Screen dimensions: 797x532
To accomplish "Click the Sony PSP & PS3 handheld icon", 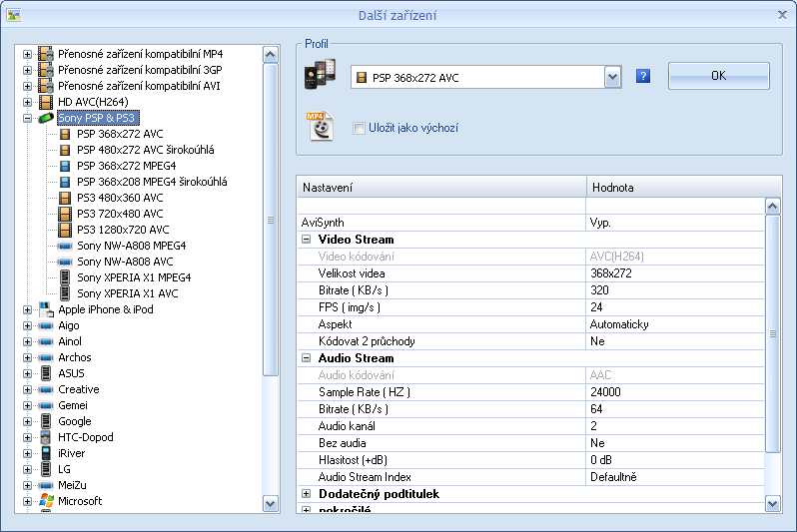I will tap(46, 118).
